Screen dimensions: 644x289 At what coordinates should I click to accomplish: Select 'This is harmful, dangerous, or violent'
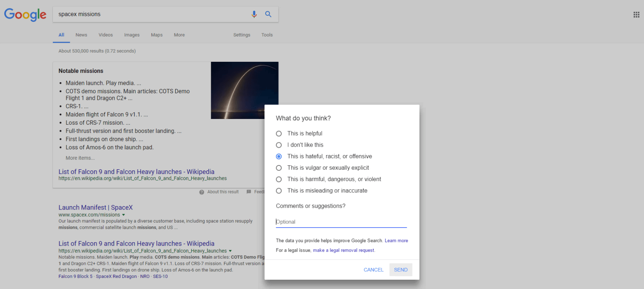279,179
